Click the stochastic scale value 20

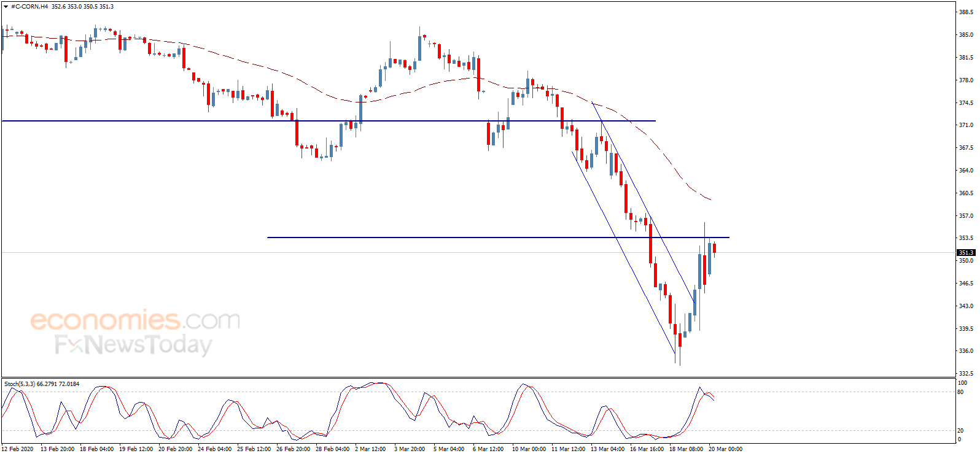pyautogui.click(x=960, y=431)
